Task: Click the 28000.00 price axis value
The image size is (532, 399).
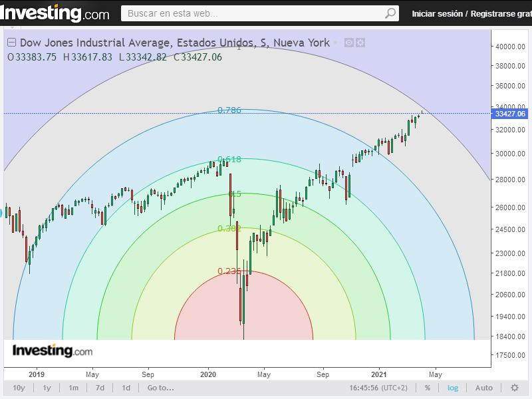Action: (510, 180)
